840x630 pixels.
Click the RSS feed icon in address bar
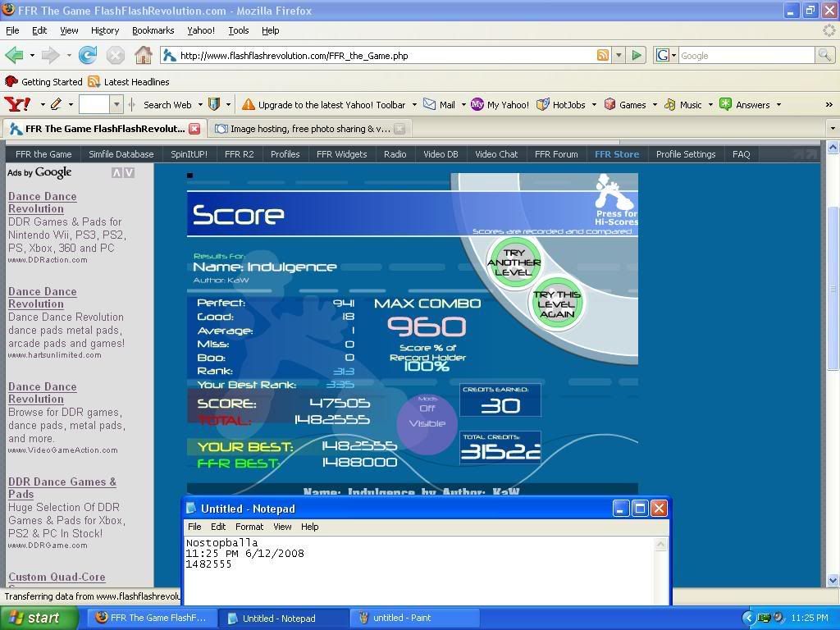(603, 56)
